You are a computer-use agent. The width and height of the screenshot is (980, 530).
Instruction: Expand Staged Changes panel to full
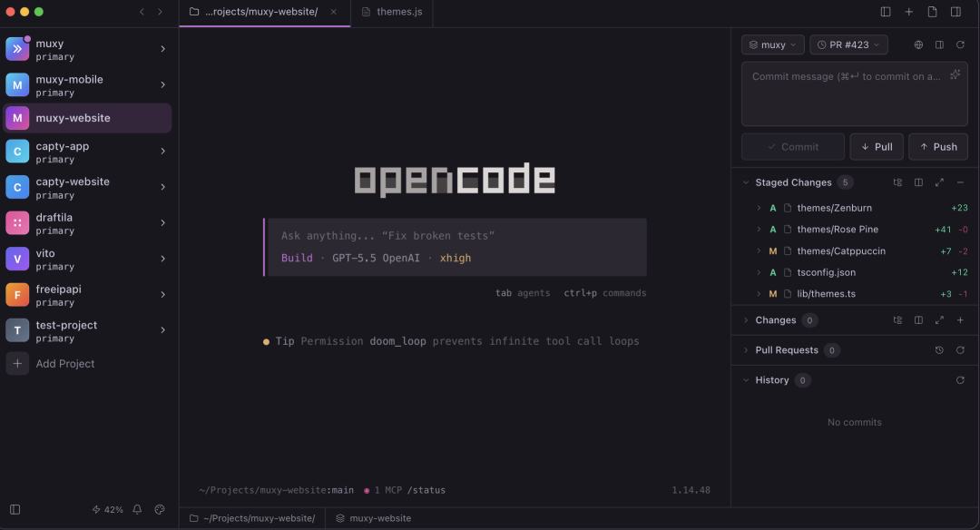(939, 182)
